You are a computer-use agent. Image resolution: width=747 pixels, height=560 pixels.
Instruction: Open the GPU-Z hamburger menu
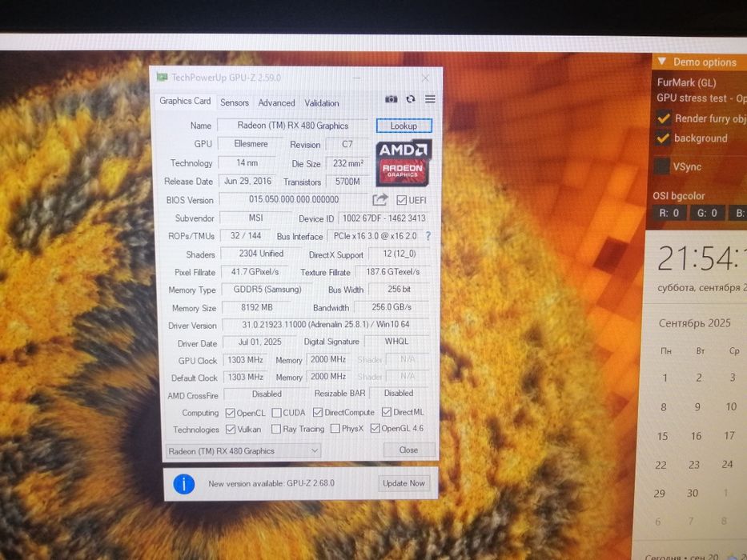430,99
